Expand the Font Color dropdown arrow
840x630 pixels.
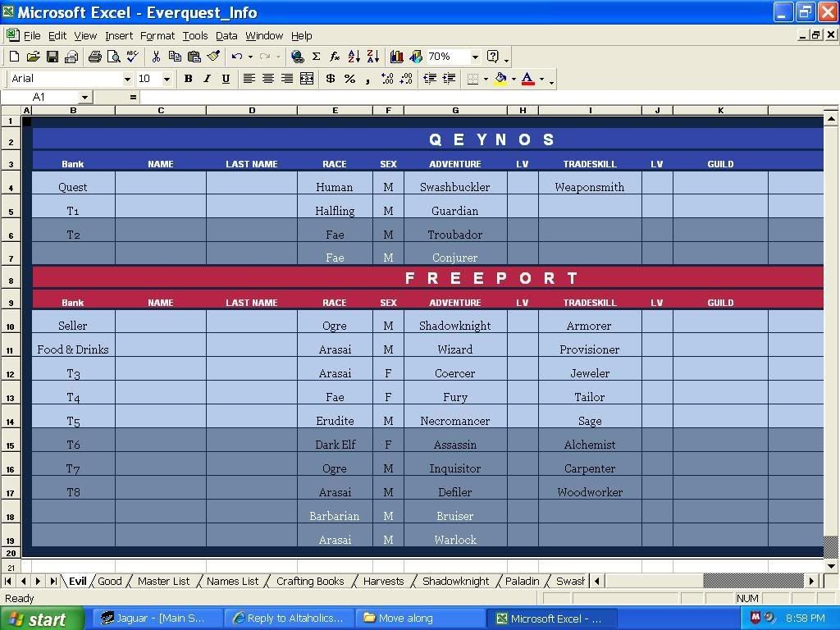(541, 79)
